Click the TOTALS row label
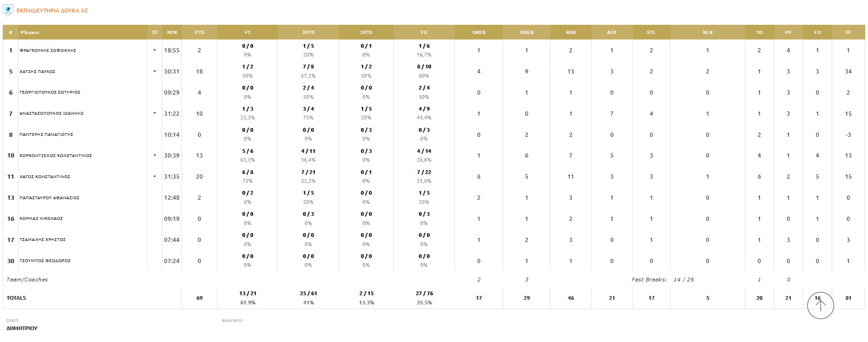This screenshot has width=868, height=342. [x=16, y=298]
